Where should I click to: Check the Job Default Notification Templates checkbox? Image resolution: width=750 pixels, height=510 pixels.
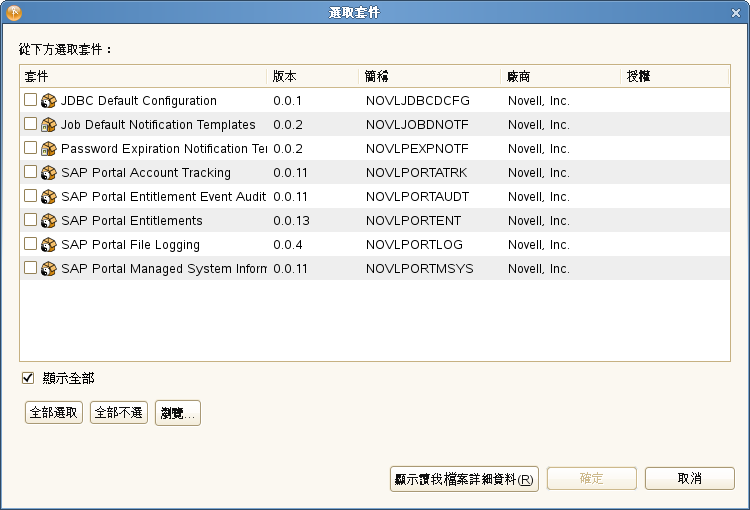(30, 123)
